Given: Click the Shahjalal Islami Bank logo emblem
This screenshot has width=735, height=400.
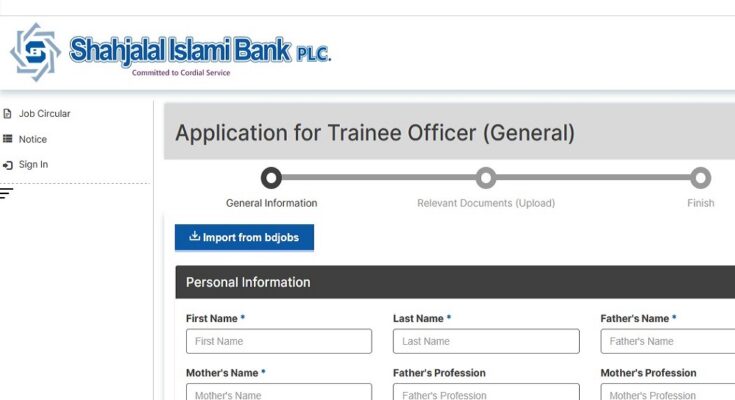Looking at the screenshot, I should click(x=35, y=52).
